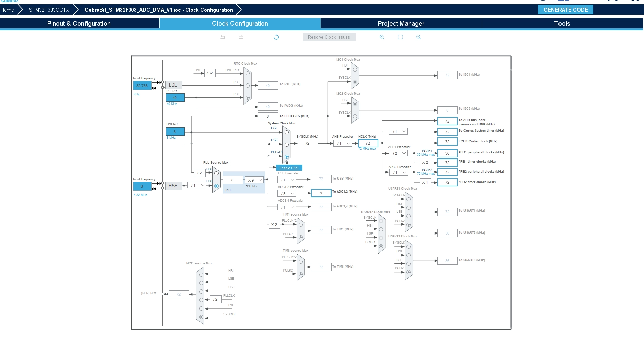The width and height of the screenshot is (644, 337).
Task: Click APB1 timer X 2 multiplier box
Action: point(425,163)
